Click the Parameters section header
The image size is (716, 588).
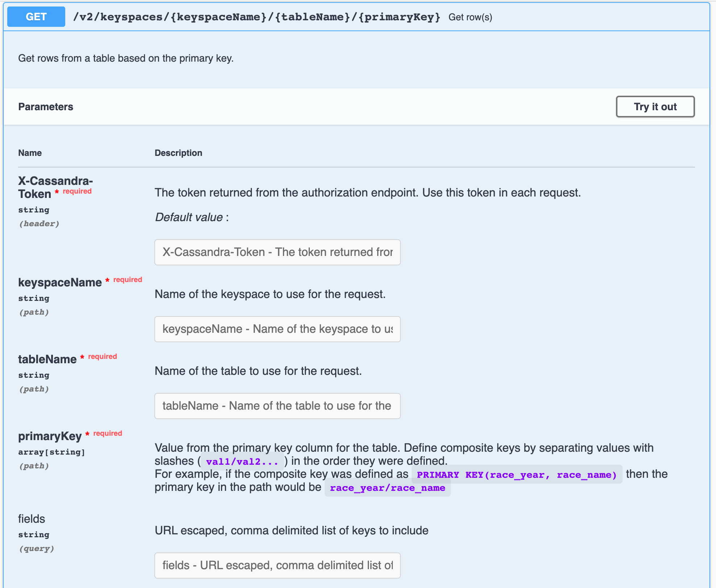46,107
